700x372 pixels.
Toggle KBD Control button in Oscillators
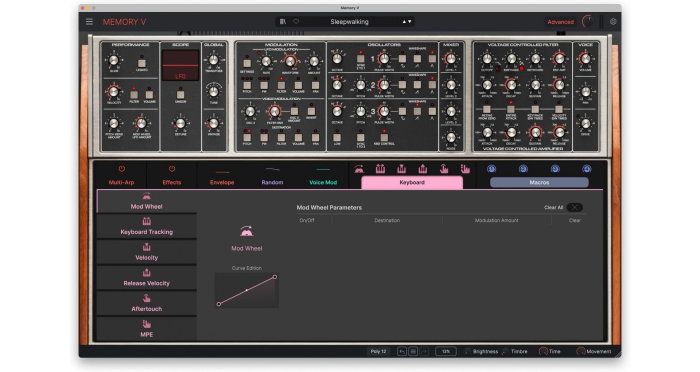(x=384, y=138)
